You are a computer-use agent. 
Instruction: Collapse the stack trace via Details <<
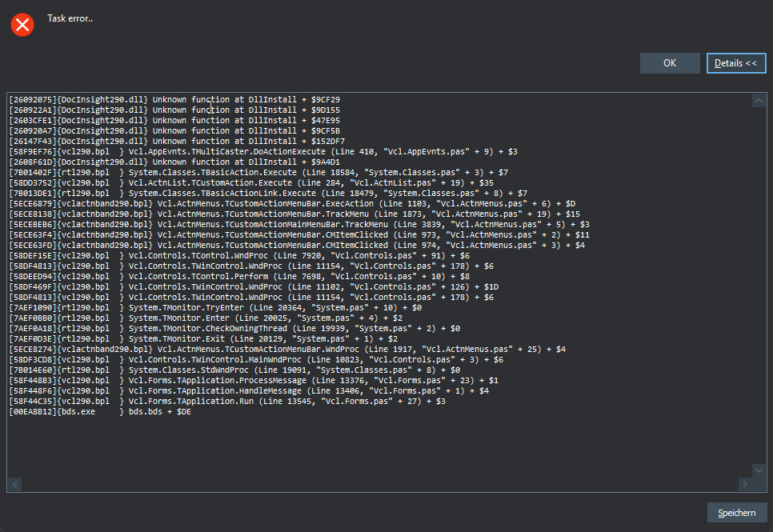736,63
